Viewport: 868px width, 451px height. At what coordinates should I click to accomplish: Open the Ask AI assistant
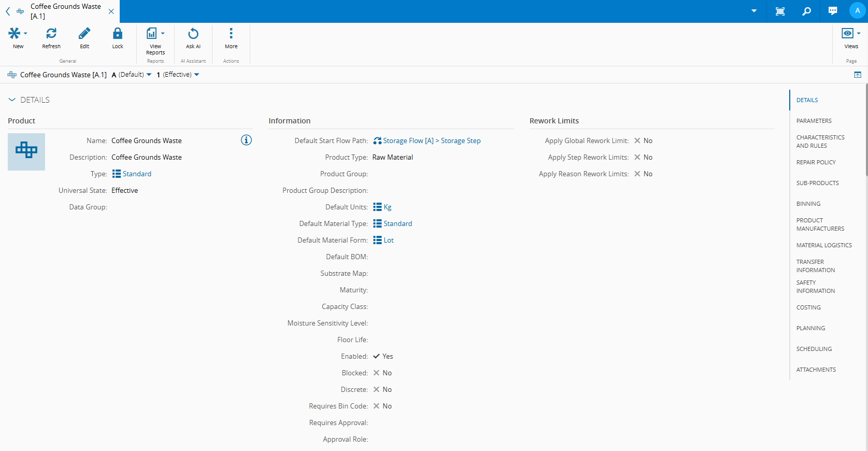point(193,34)
